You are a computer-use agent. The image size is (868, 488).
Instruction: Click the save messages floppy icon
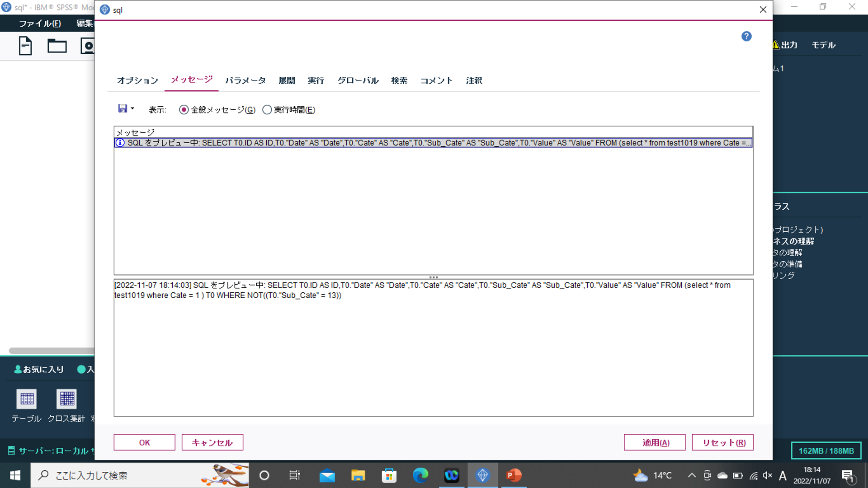pos(122,108)
